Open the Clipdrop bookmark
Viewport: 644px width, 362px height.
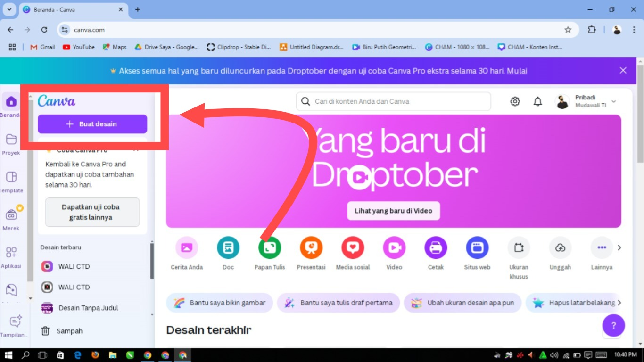coord(239,47)
